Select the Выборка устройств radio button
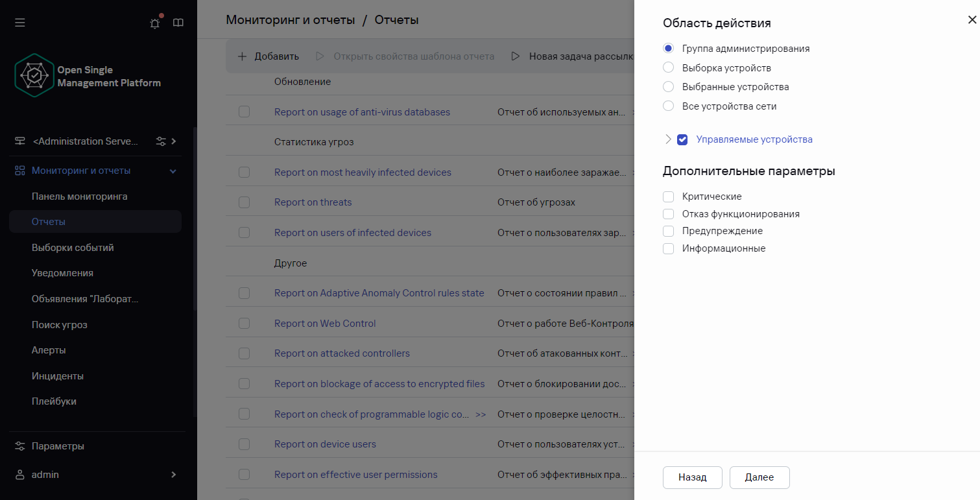The height and width of the screenshot is (500, 980). 669,68
